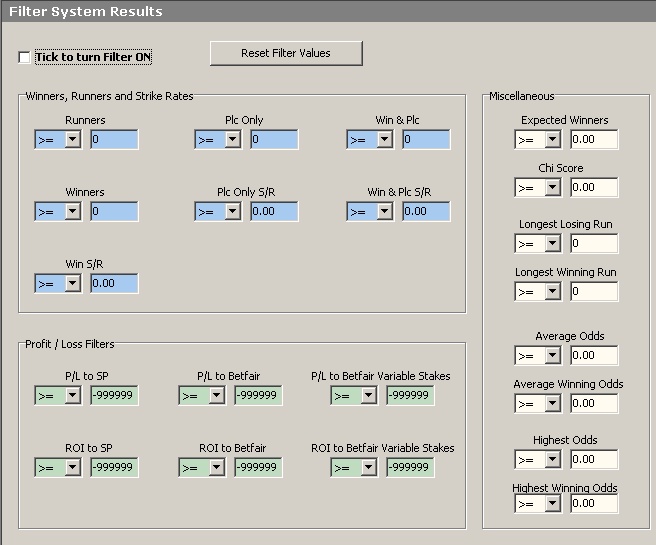Open ROI to Betfair Variable Stakes operator dropdown
The image size is (656, 545).
coord(354,468)
